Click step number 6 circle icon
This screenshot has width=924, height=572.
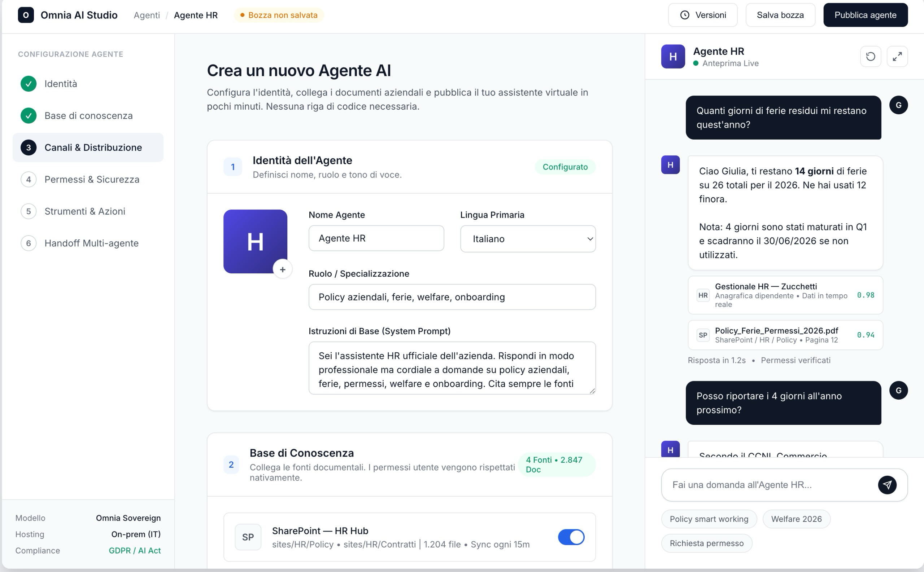tap(29, 243)
